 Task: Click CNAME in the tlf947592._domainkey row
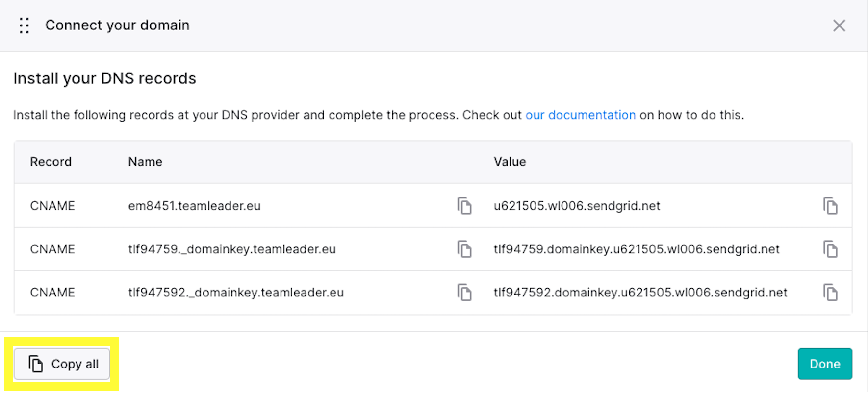(52, 293)
